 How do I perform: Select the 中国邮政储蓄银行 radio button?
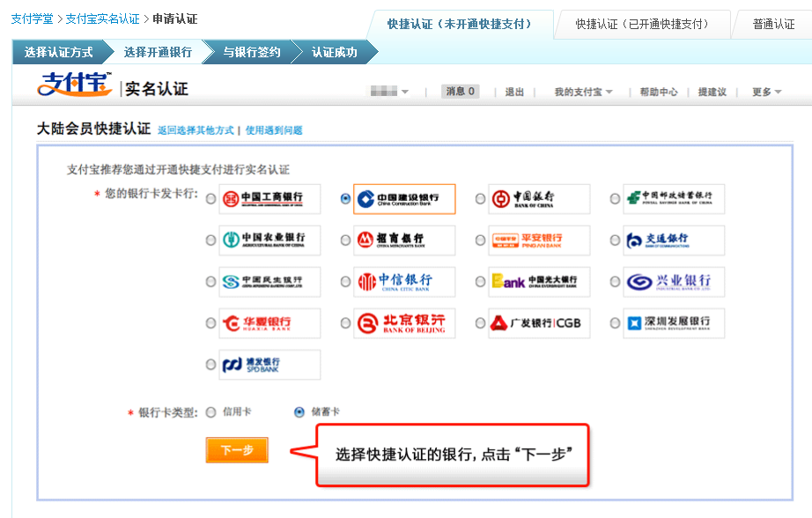[615, 199]
